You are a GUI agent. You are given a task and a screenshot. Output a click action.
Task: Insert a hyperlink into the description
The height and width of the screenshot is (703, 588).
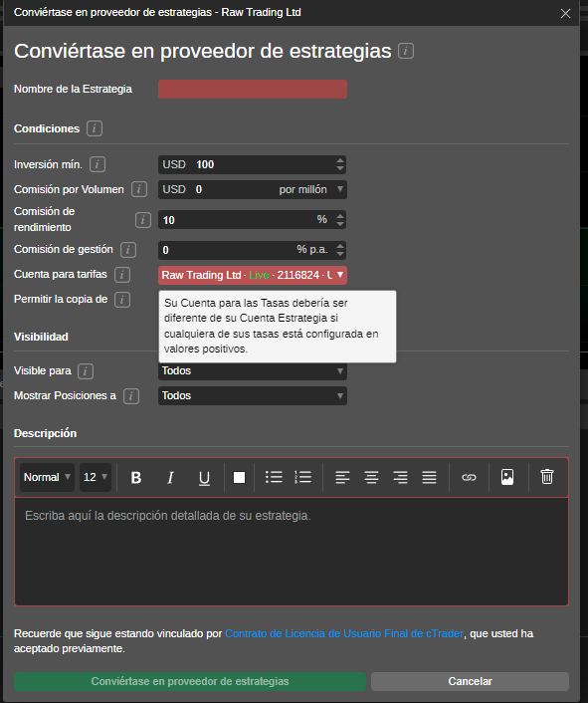469,477
